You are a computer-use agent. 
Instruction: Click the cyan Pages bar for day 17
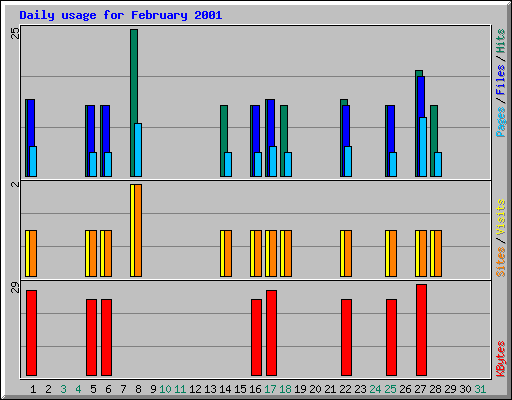coord(273,161)
